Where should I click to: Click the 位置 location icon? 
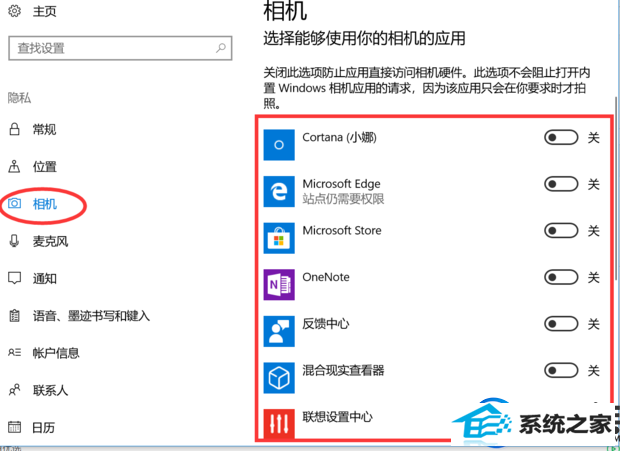coord(15,166)
